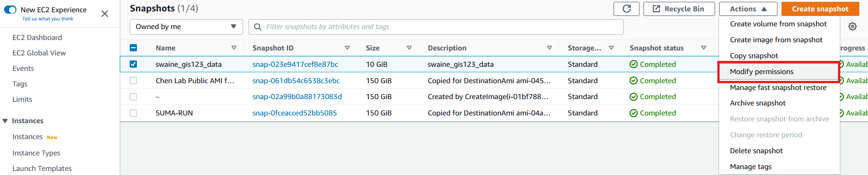This screenshot has width=868, height=175.
Task: Open EC2 Global View in sidebar
Action: [39, 53]
